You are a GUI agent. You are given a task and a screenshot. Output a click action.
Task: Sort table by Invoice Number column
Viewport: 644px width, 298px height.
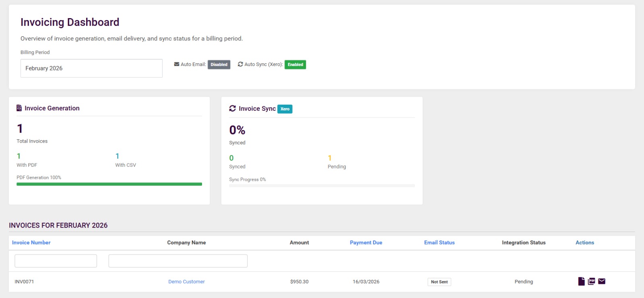click(x=31, y=243)
